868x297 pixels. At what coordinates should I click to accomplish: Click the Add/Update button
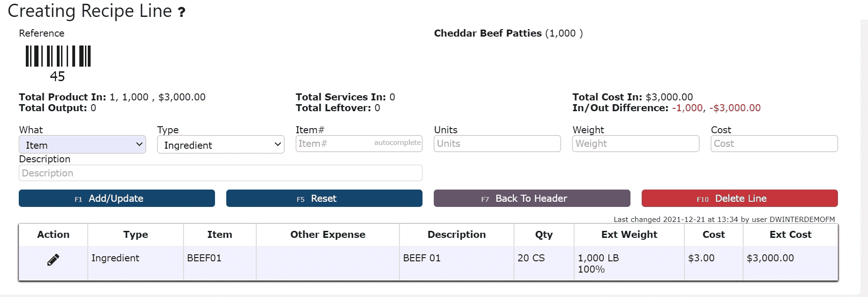click(x=117, y=198)
